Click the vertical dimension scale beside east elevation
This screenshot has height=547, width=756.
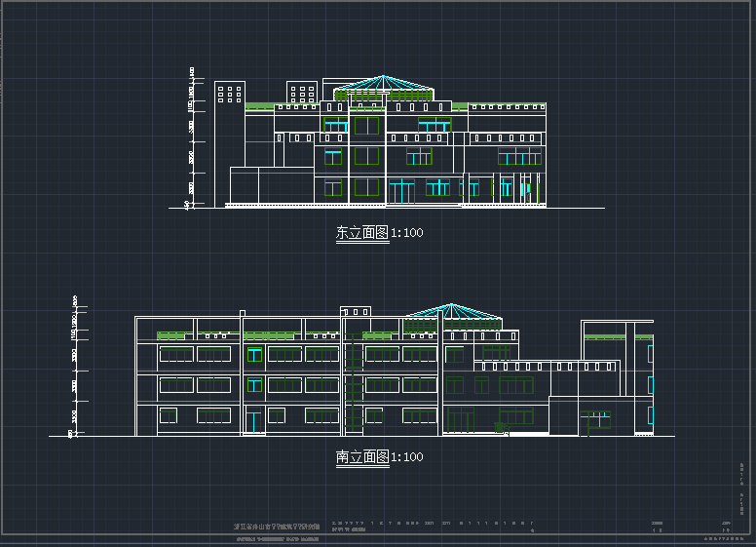pyautogui.click(x=190, y=138)
